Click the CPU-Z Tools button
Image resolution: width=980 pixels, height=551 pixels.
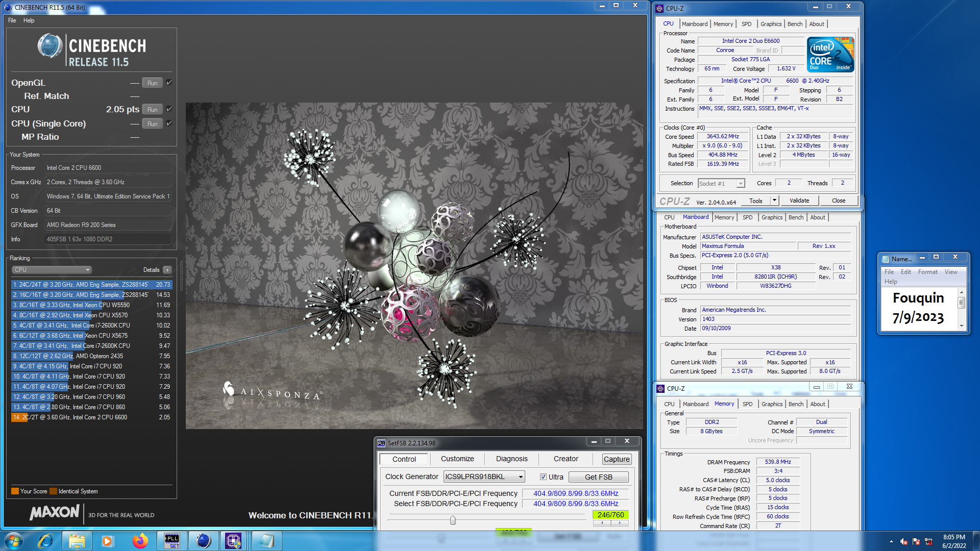755,201
